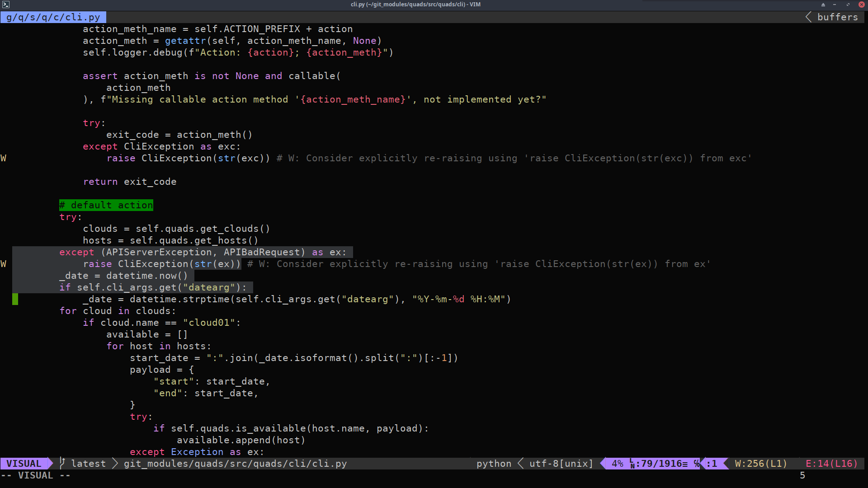Screen dimensions: 868x488
Task: Click the highlighted '# default action' comment
Action: (x=106, y=205)
